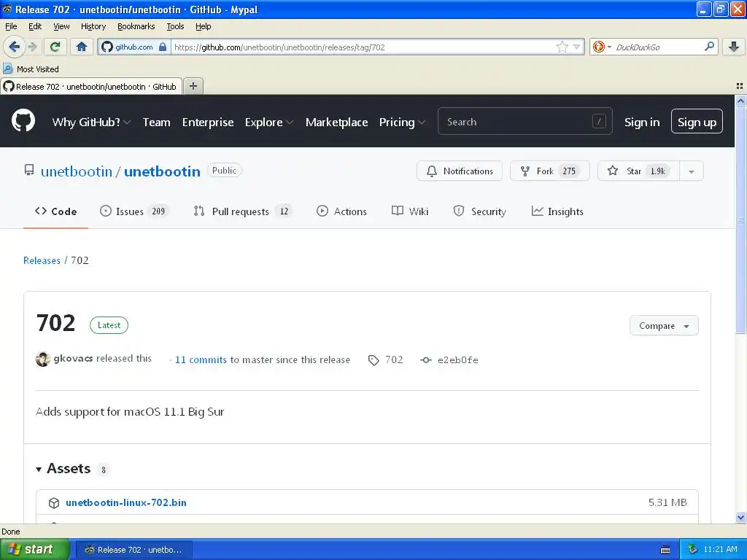Open the Issues tab
This screenshot has width=747, height=560.
(x=134, y=211)
